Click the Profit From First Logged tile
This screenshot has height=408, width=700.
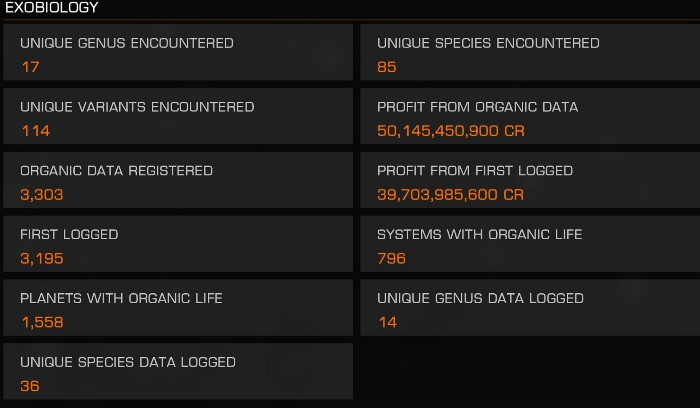click(x=530, y=180)
